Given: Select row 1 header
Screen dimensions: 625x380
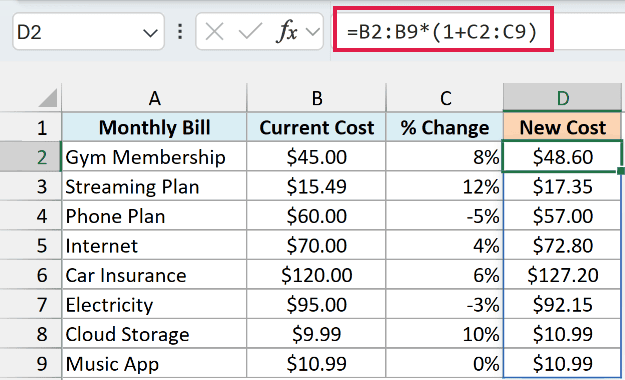Looking at the screenshot, I should click(x=31, y=127).
